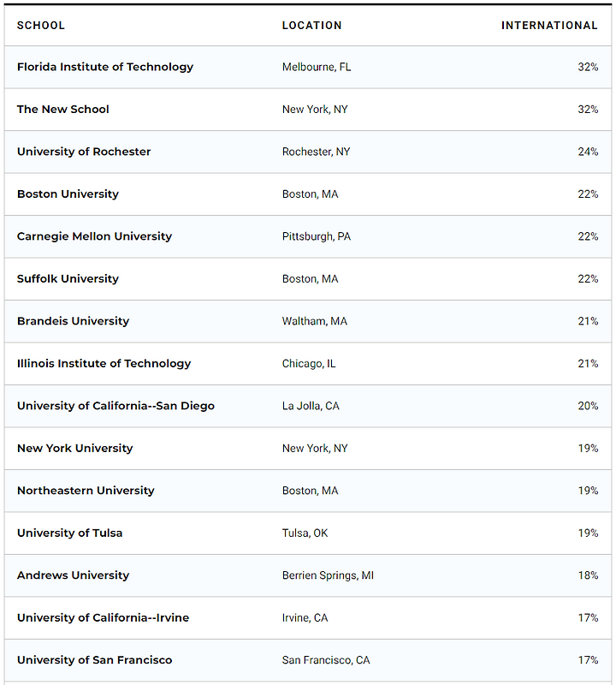Screen dimensions: 616x685
Task: Select Illinois Institute of Technology
Action: (104, 364)
